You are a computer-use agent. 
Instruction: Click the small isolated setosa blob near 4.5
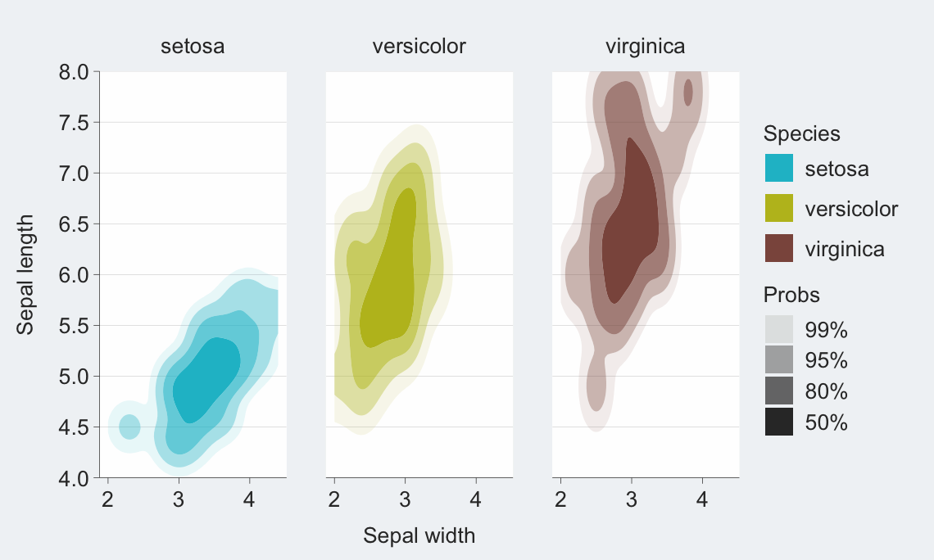click(x=129, y=427)
